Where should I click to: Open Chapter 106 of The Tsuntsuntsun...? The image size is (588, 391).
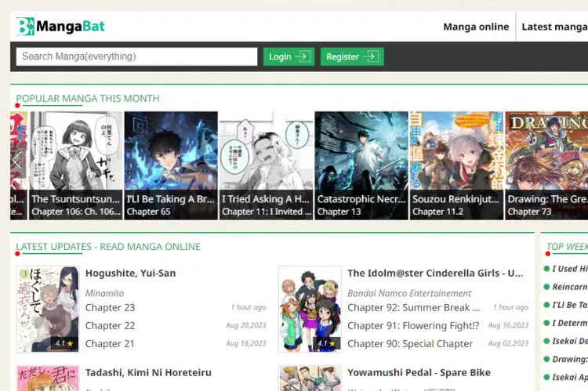click(x=76, y=212)
